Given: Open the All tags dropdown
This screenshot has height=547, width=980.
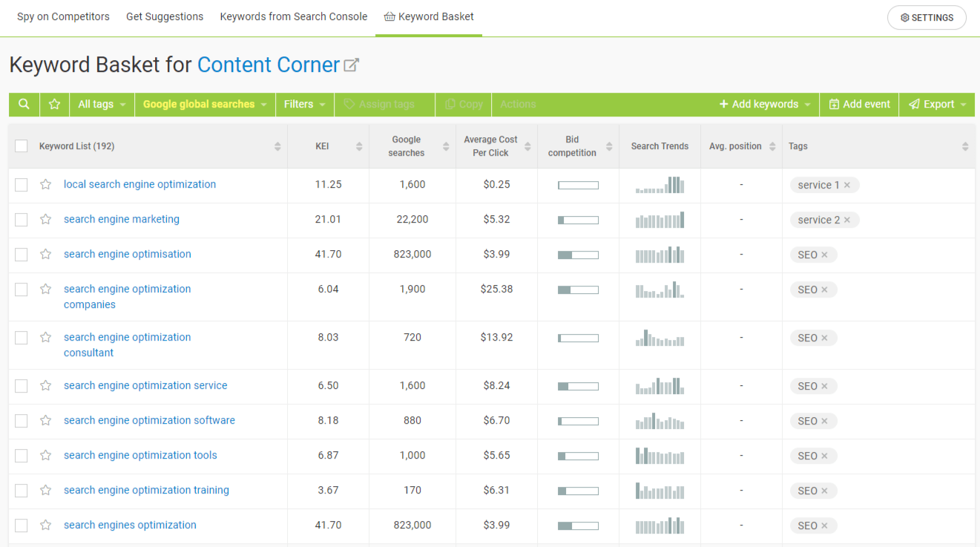Looking at the screenshot, I should pos(101,104).
